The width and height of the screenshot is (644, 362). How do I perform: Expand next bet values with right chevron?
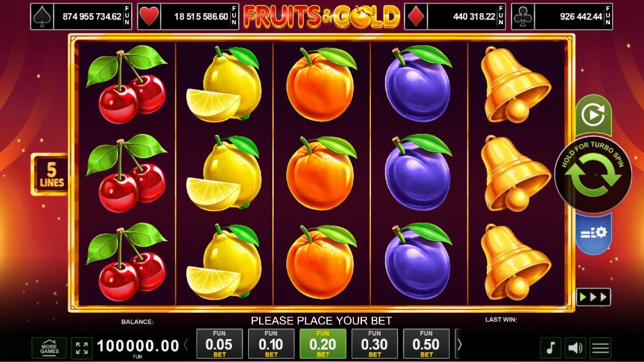tap(459, 345)
